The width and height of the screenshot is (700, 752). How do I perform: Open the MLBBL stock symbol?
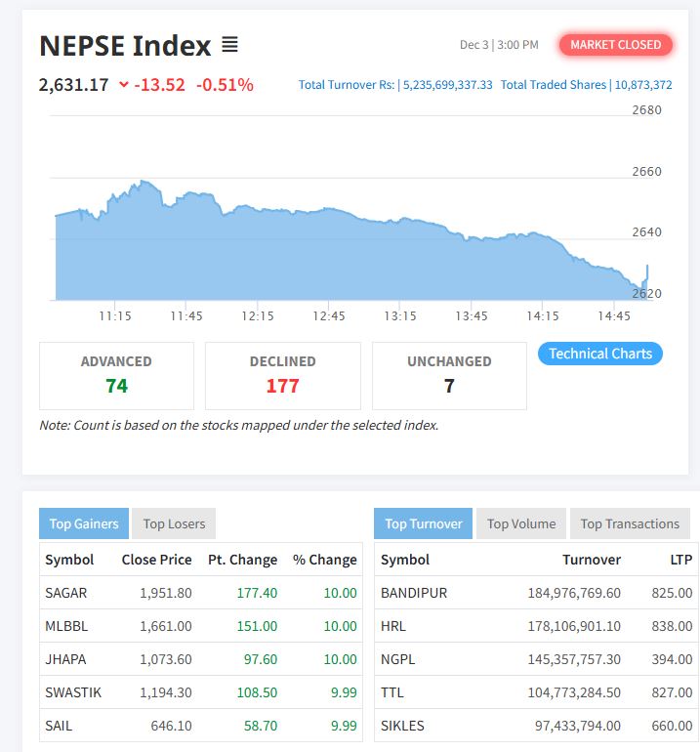(65, 626)
